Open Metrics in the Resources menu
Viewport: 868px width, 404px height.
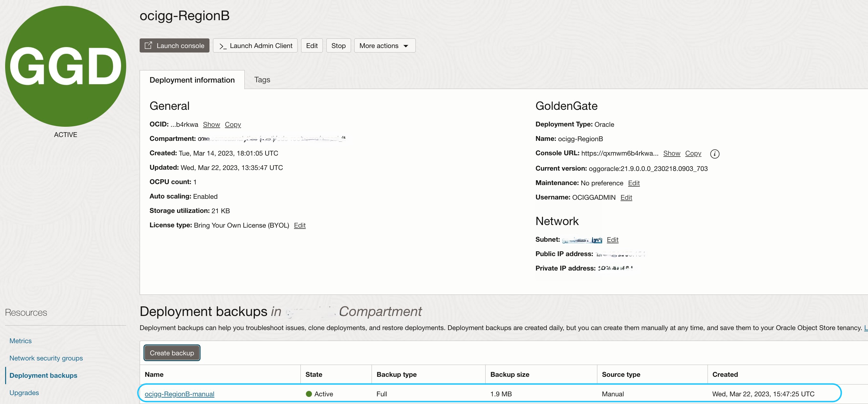(20, 341)
